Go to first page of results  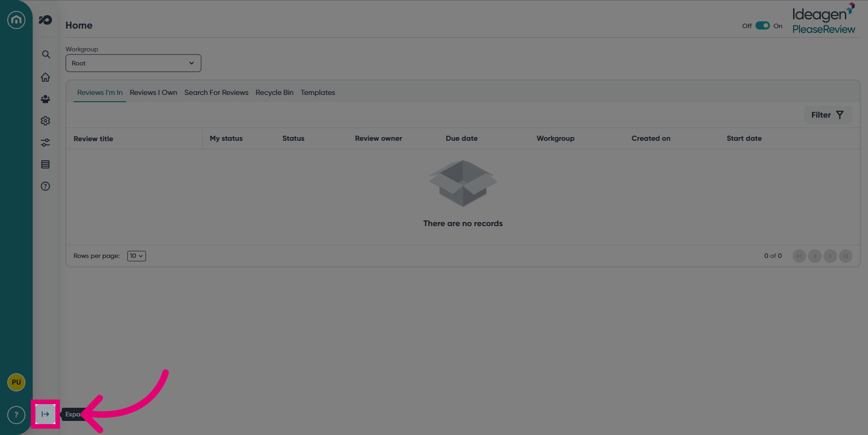[x=799, y=256]
